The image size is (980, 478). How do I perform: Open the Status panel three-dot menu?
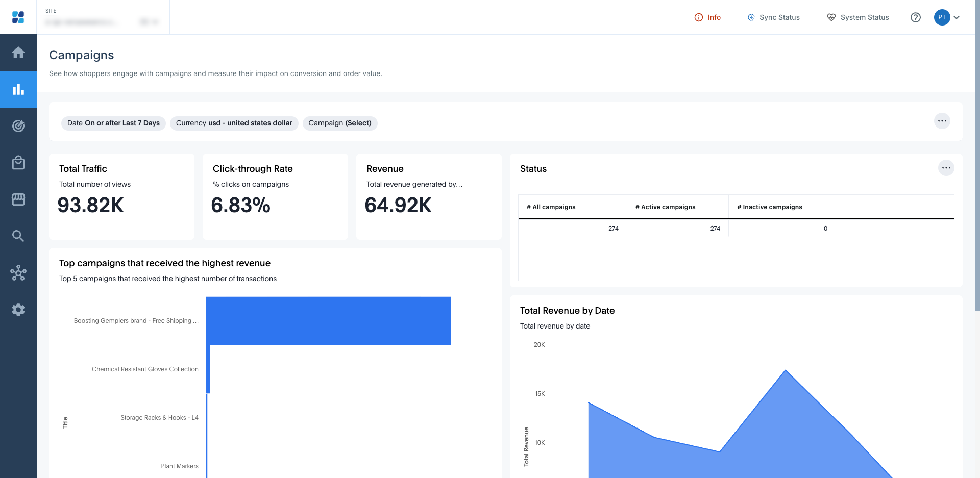(946, 168)
